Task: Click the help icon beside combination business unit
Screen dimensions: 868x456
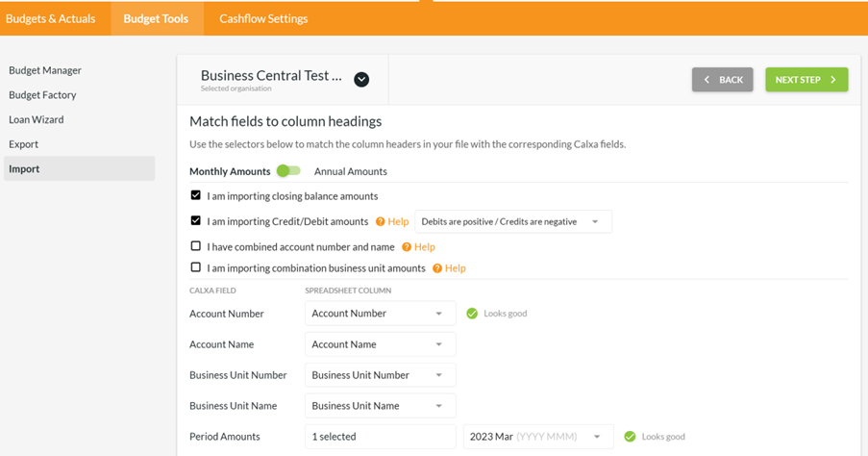Action: point(437,268)
